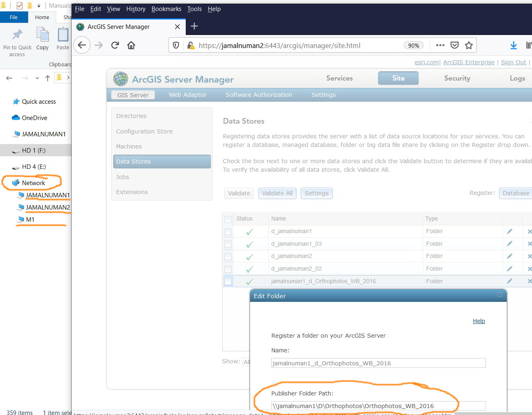Screen dimensions: 532x415
Task: Go up one folder in File Explorer
Action: pos(48,78)
